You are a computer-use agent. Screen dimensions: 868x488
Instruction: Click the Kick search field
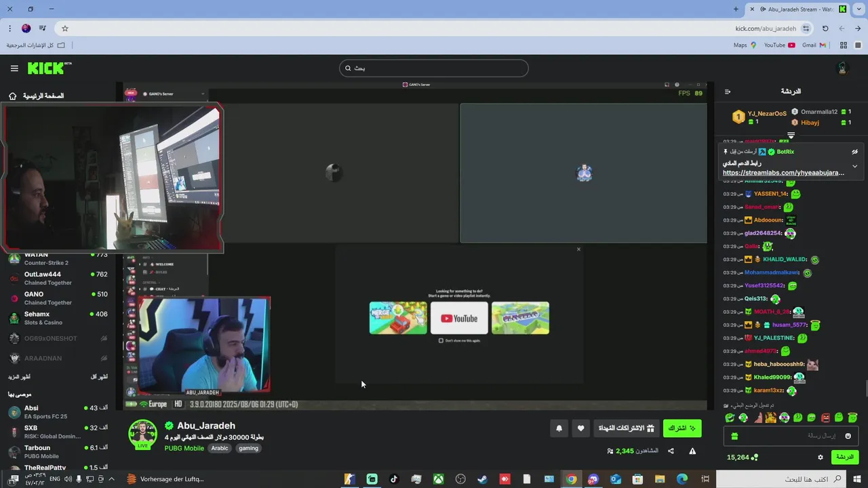point(434,68)
